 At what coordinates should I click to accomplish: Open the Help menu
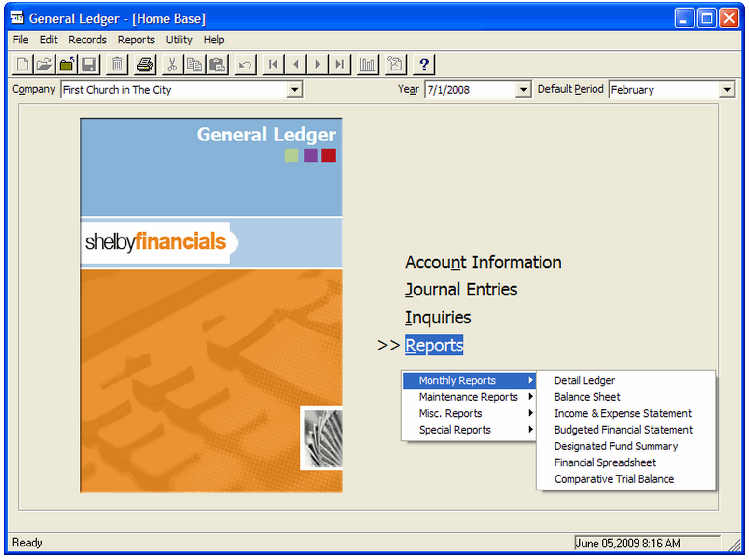click(214, 40)
